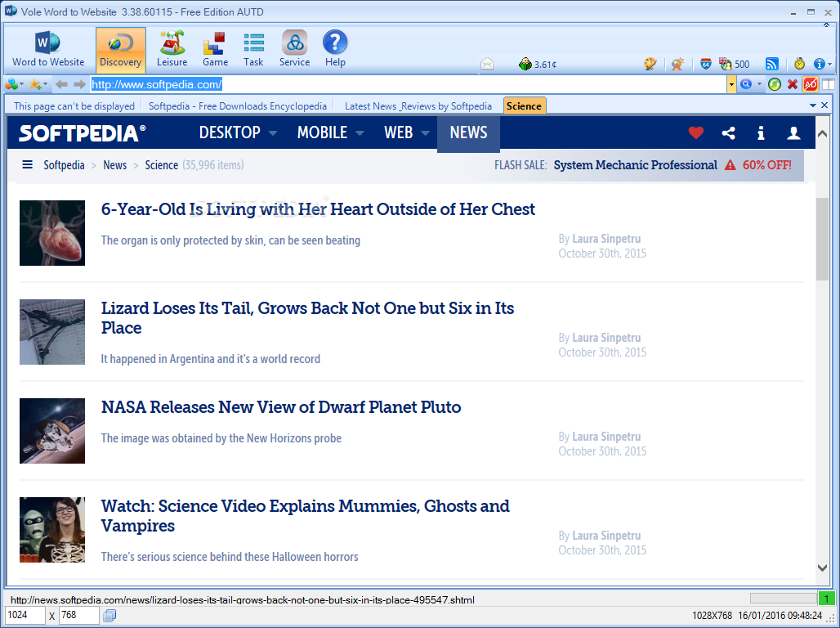Click the height field showing 768
This screenshot has width=840, height=628.
click(78, 615)
